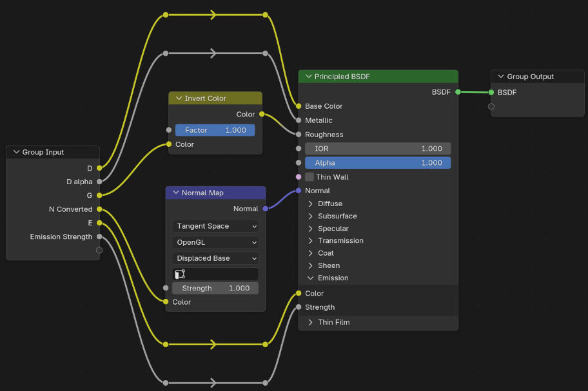Click the Emission Color input socket
Screen dimensions: 588x391
pyautogui.click(x=299, y=293)
